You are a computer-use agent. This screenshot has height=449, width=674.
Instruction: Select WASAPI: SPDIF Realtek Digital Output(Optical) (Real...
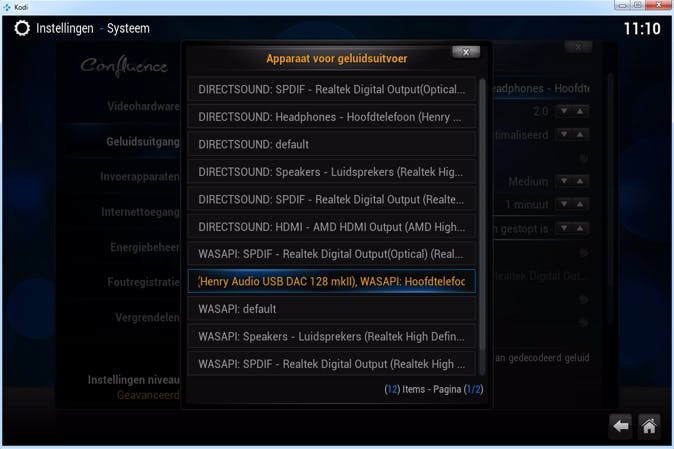pos(332,254)
